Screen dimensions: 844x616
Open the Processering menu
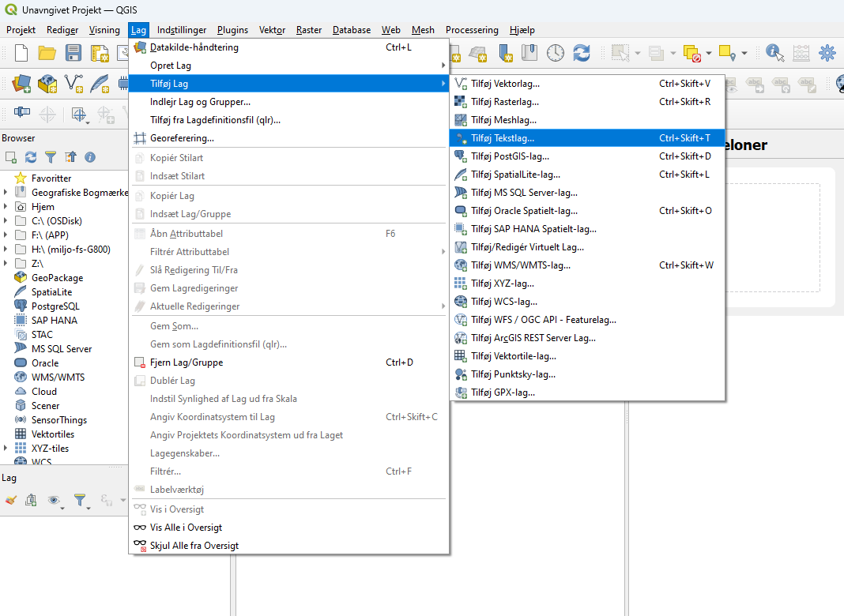[472, 30]
